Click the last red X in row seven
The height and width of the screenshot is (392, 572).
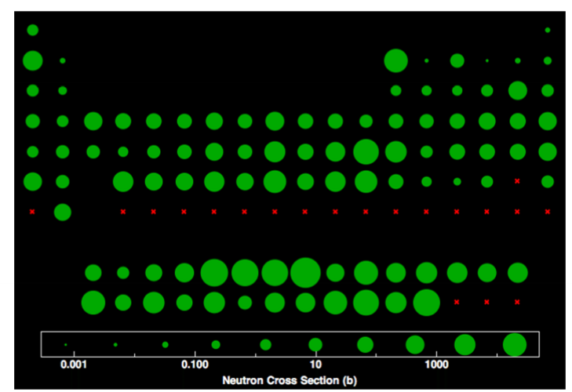click(x=548, y=212)
